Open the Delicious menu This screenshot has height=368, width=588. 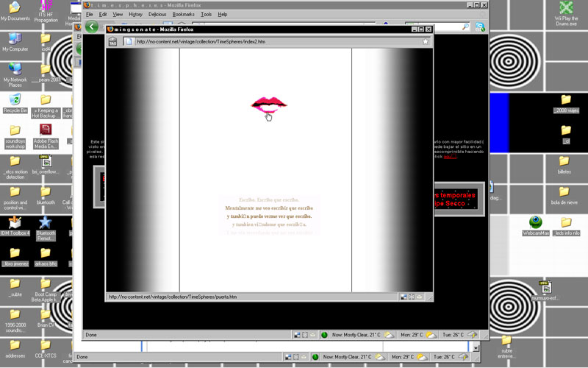pyautogui.click(x=157, y=14)
